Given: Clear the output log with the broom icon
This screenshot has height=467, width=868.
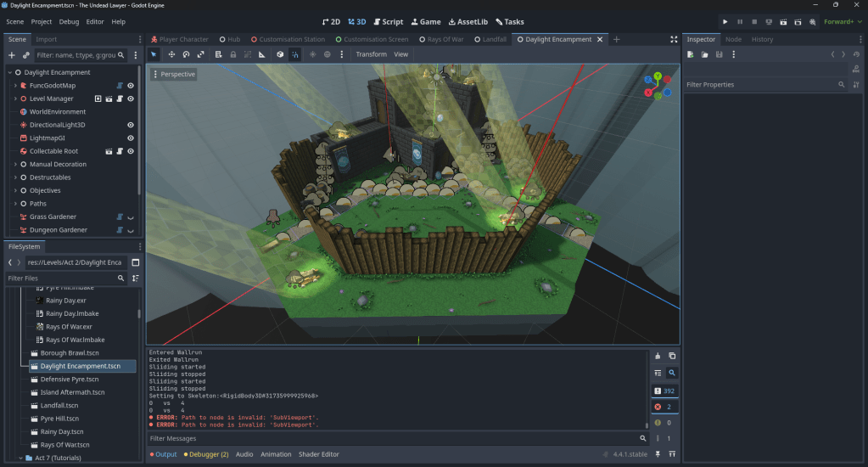Looking at the screenshot, I should 658,356.
